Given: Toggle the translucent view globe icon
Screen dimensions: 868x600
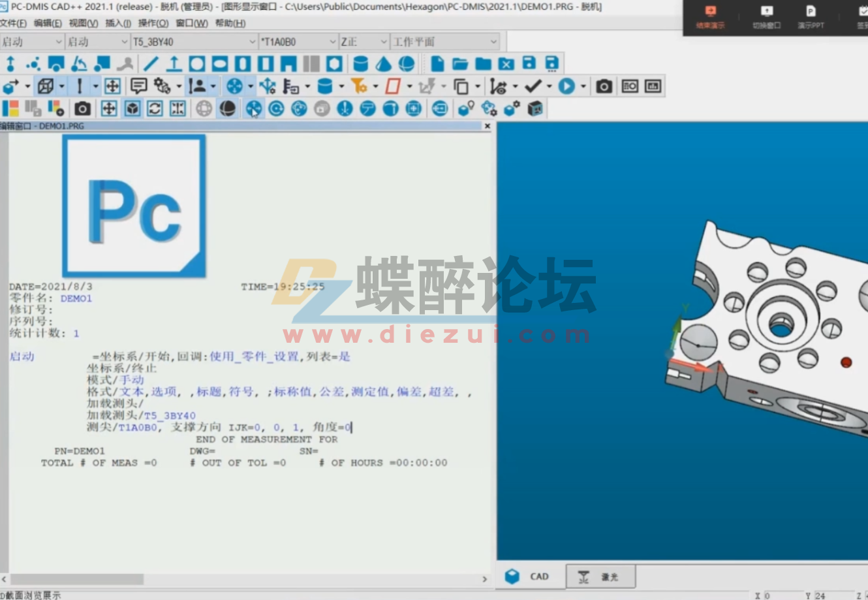Looking at the screenshot, I should pyautogui.click(x=228, y=108).
